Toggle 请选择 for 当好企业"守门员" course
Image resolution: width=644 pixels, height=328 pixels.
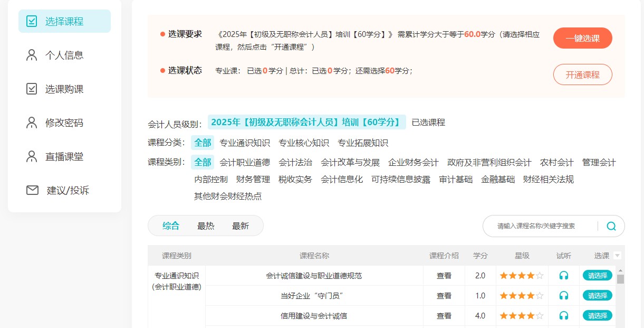597,295
